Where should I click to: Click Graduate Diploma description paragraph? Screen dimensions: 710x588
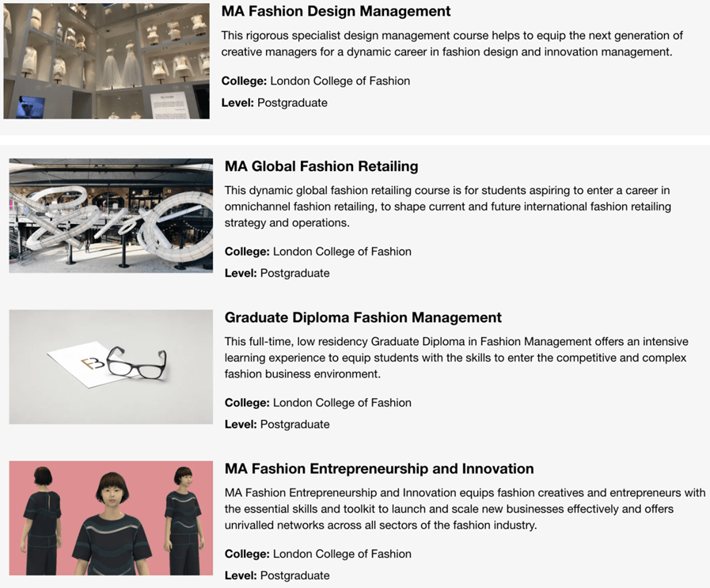(x=457, y=358)
